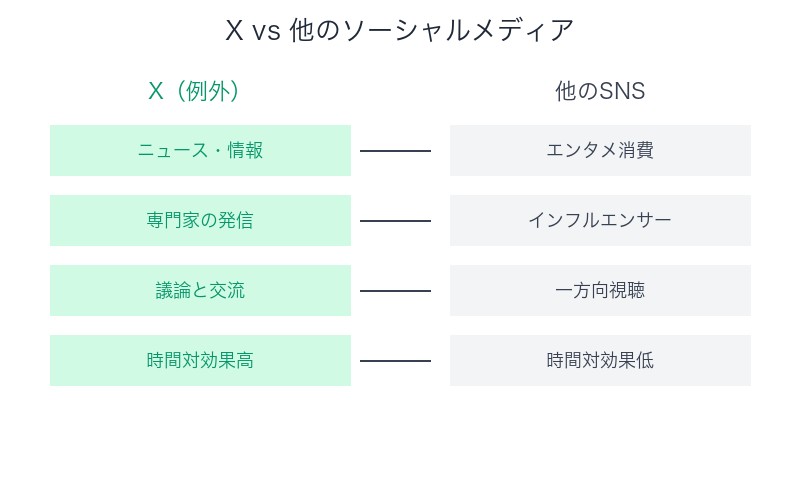800x500 pixels.
Task: Click the connector line beside 専門家の発信
Action: [395, 221]
